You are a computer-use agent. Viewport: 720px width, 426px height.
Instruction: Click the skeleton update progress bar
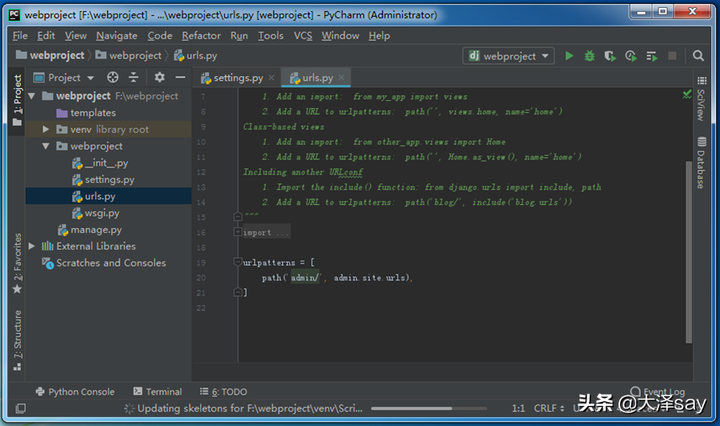[429, 408]
